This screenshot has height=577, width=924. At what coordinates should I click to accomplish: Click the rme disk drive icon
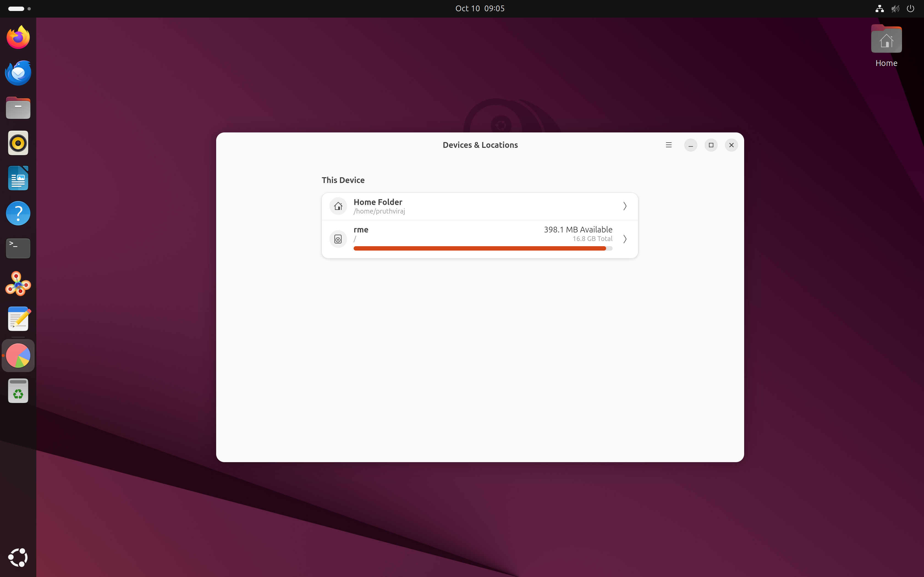click(338, 239)
